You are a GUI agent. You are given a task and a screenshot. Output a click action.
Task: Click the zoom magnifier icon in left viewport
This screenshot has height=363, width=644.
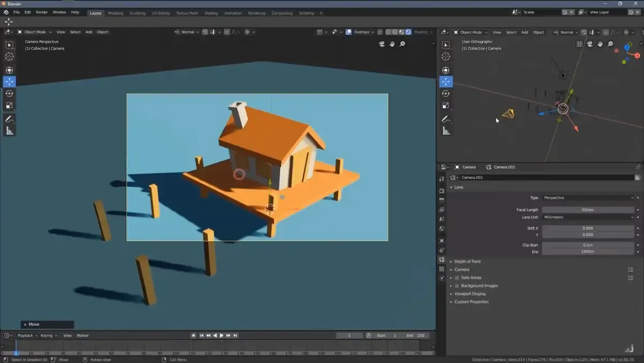pos(402,44)
